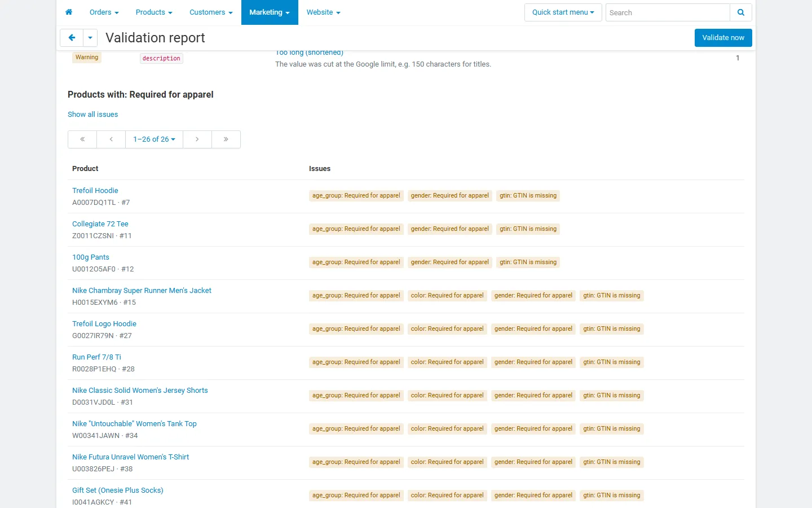Open the Products menu
Viewport: 812px width, 508px height.
(x=154, y=12)
